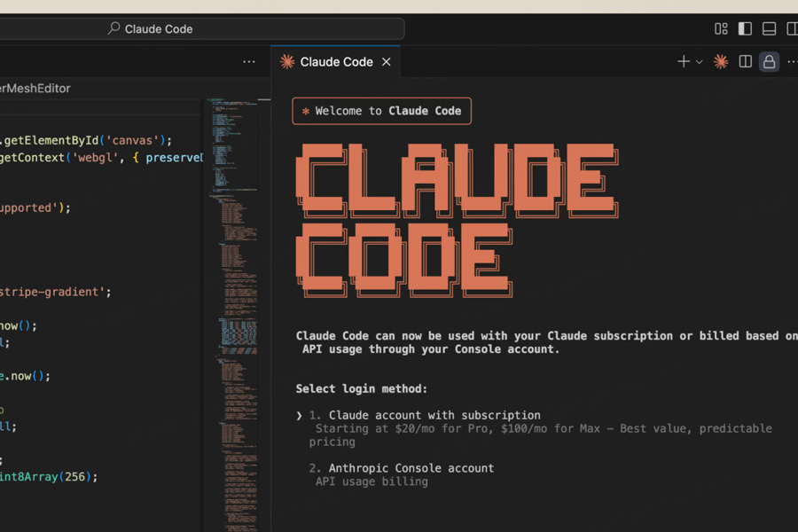Click the magnifier icon in the search box
The height and width of the screenshot is (532, 798).
[114, 28]
